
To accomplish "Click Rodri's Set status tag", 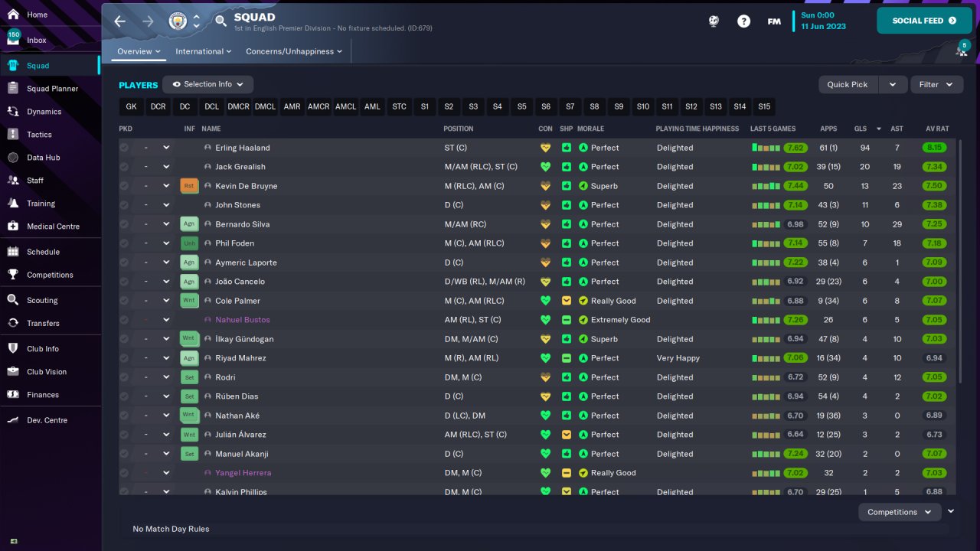I will click(189, 377).
